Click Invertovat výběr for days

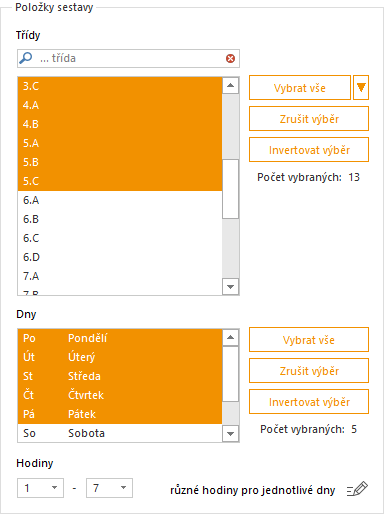pos(309,402)
